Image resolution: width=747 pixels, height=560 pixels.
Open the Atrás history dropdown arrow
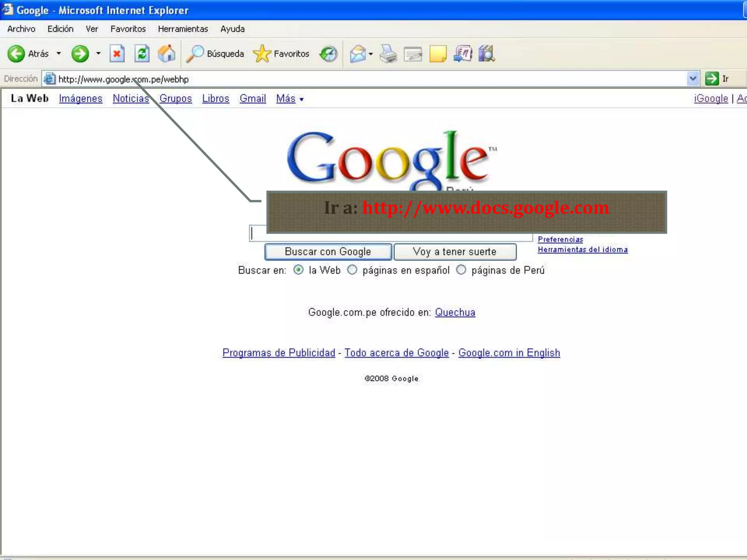[59, 54]
